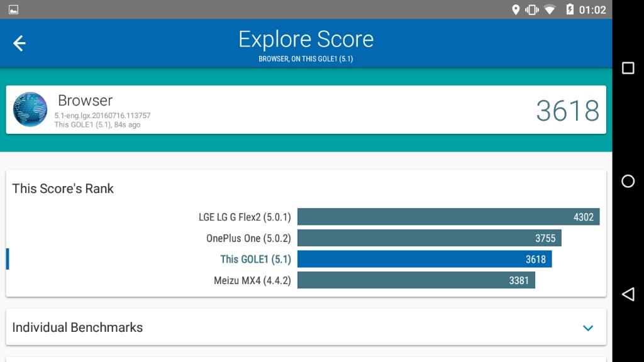Click the large 3618 browser score
This screenshot has width=644, height=362.
tap(568, 111)
